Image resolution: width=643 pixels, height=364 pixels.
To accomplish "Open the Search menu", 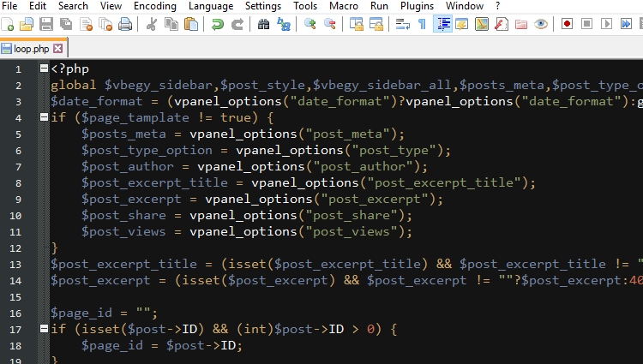I will (x=73, y=6).
